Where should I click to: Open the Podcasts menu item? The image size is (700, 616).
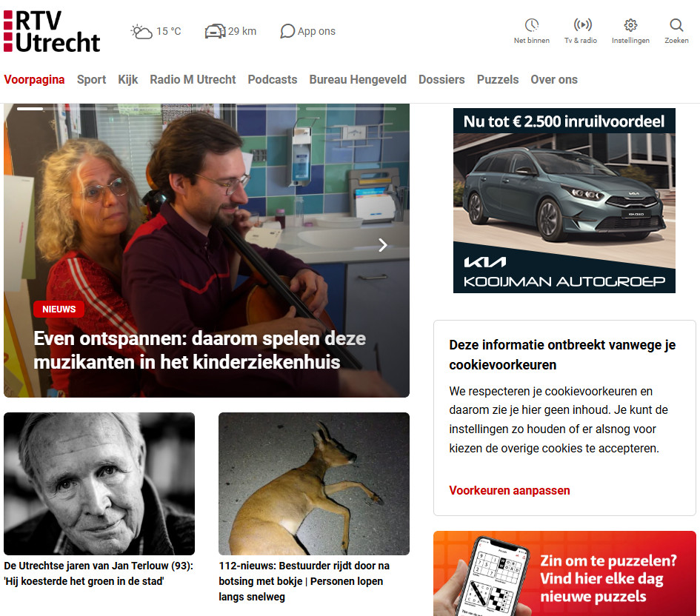[273, 79]
